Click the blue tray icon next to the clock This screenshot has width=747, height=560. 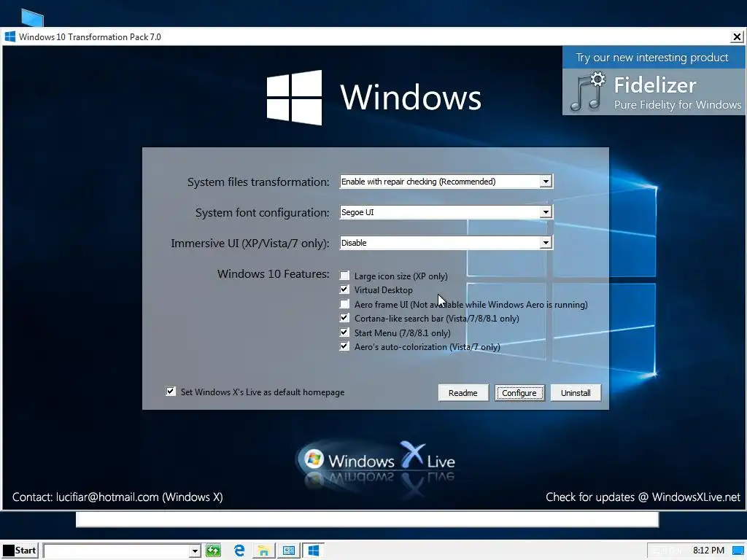(738, 551)
